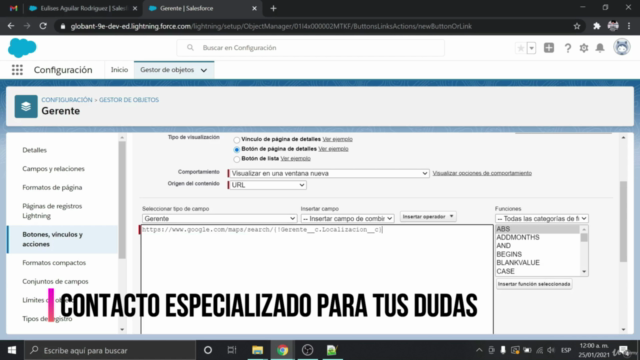Open Visualizar opciones de comportamiento link
The width and height of the screenshot is (640, 360).
tap(482, 173)
